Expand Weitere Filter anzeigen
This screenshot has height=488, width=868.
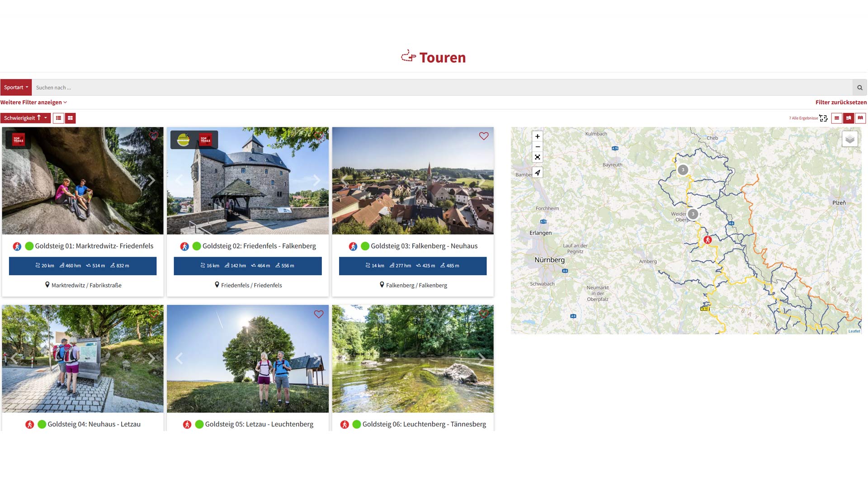point(33,103)
